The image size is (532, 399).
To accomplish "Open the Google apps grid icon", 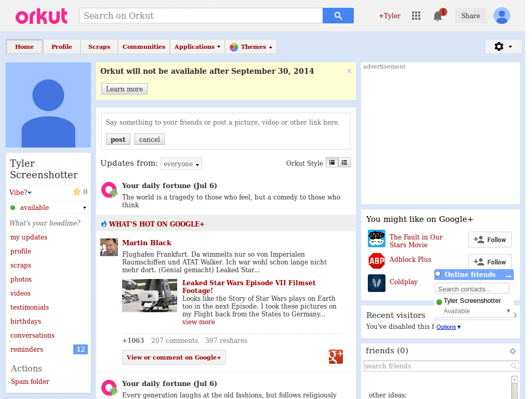I will [x=416, y=16].
